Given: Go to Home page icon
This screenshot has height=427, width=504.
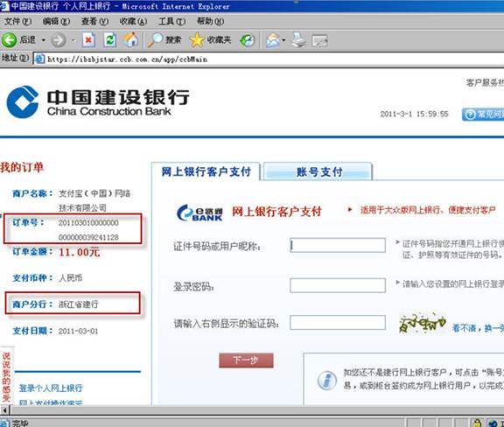Looking at the screenshot, I should click(131, 40).
